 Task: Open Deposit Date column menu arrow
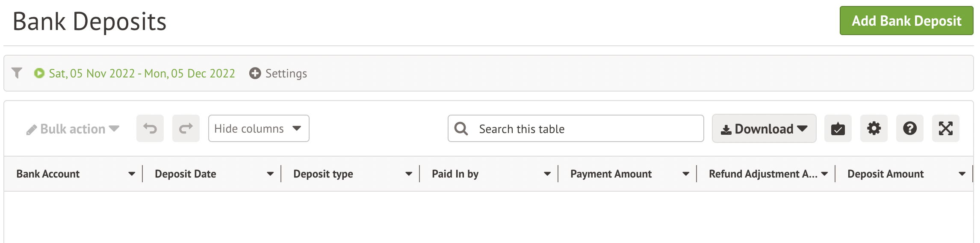(x=270, y=174)
